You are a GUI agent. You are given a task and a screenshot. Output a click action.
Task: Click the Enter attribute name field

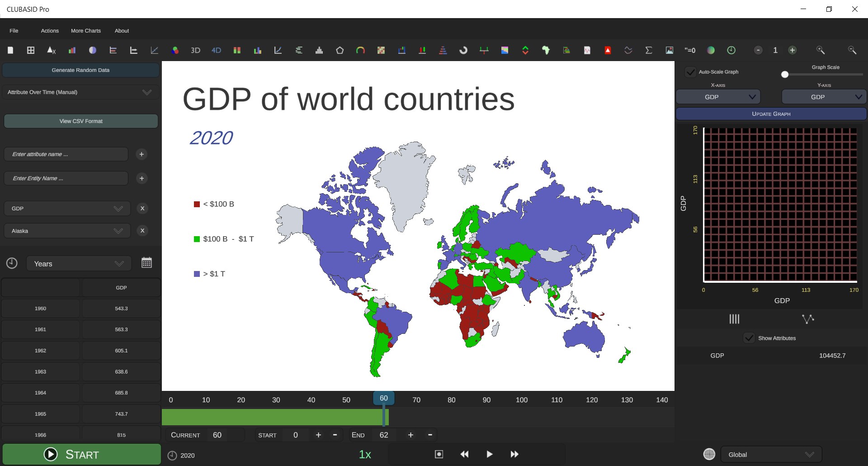(x=66, y=154)
